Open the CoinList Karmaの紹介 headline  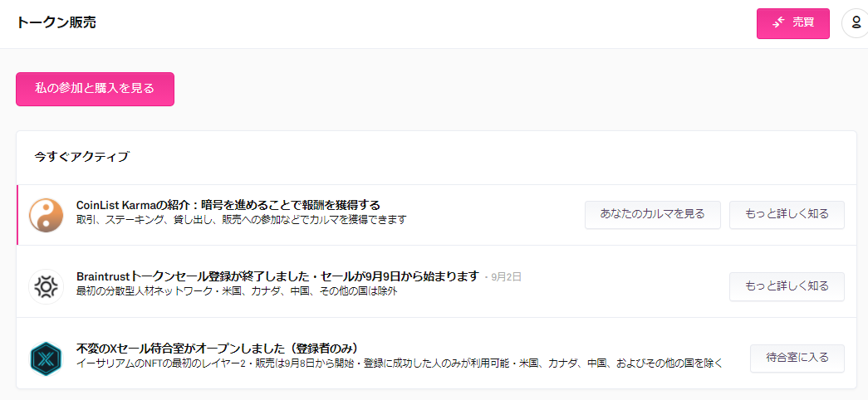(228, 205)
